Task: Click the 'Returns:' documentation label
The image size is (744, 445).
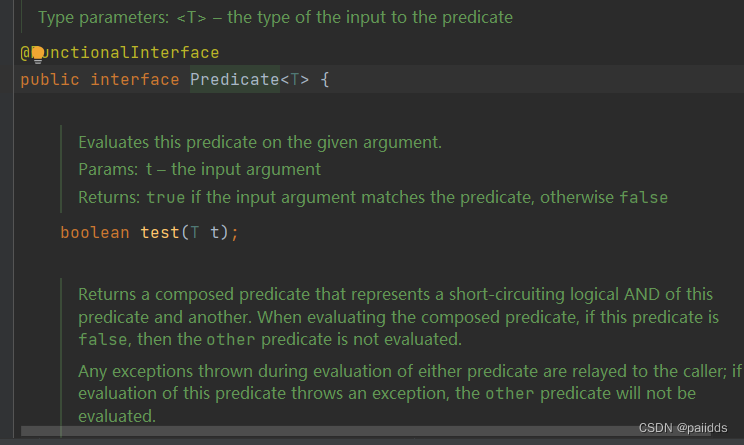Action: (x=108, y=197)
